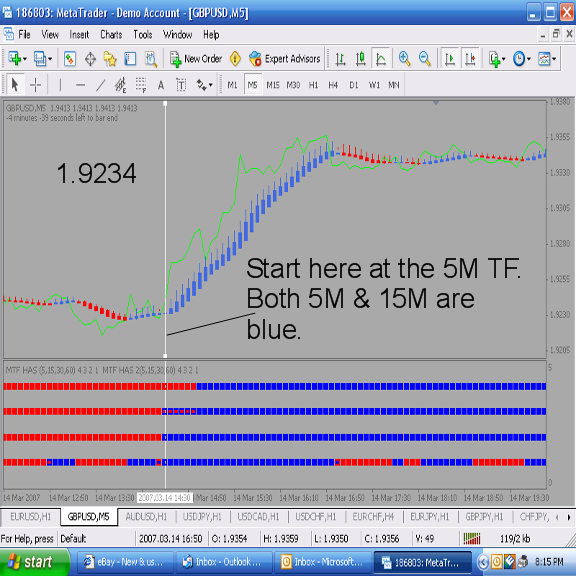The width and height of the screenshot is (576, 576).
Task: Click the Profiles icon
Action: click(x=39, y=59)
